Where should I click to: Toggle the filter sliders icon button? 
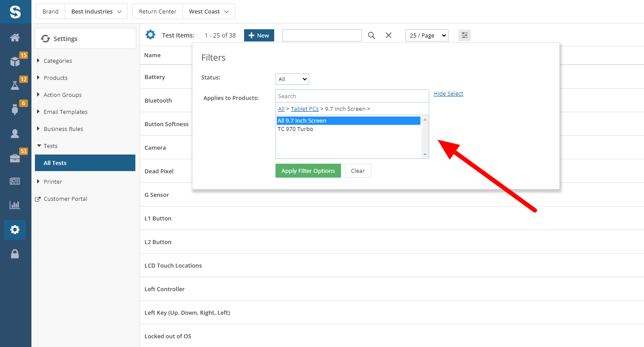tap(465, 35)
